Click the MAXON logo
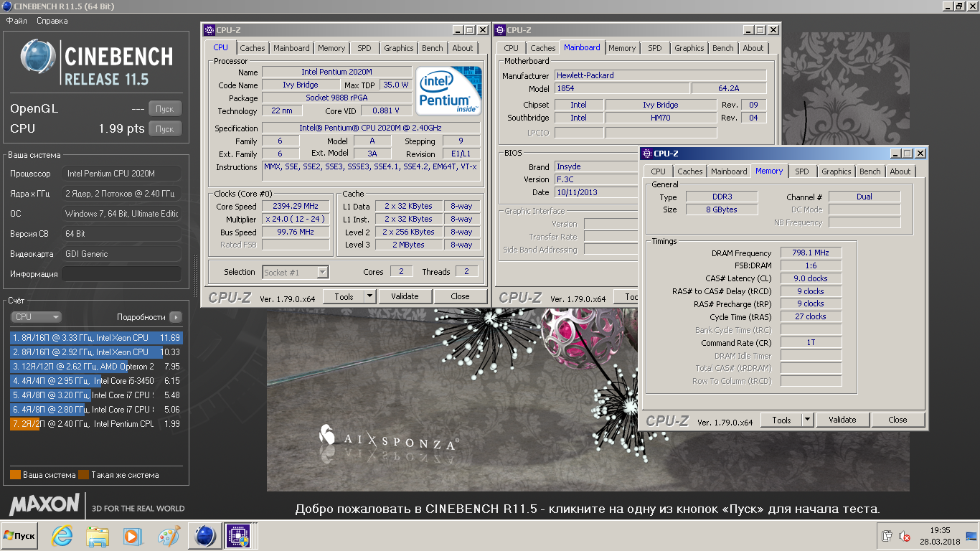The height and width of the screenshot is (551, 980). click(44, 504)
